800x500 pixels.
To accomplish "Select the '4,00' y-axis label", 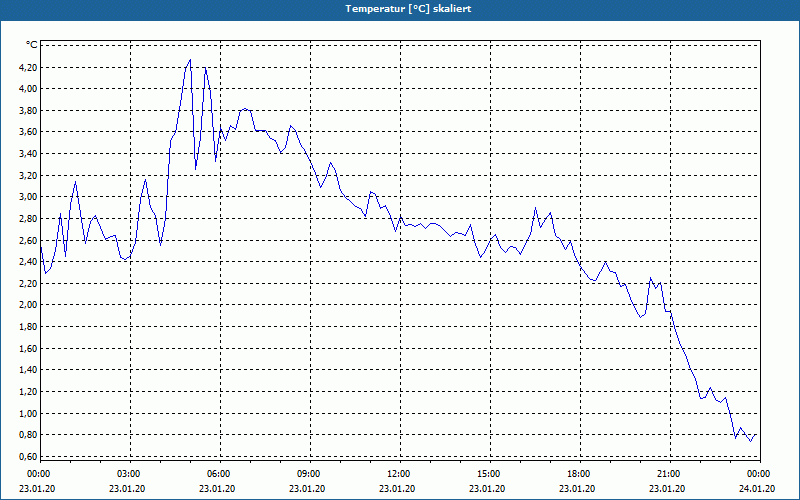I will pos(28,88).
